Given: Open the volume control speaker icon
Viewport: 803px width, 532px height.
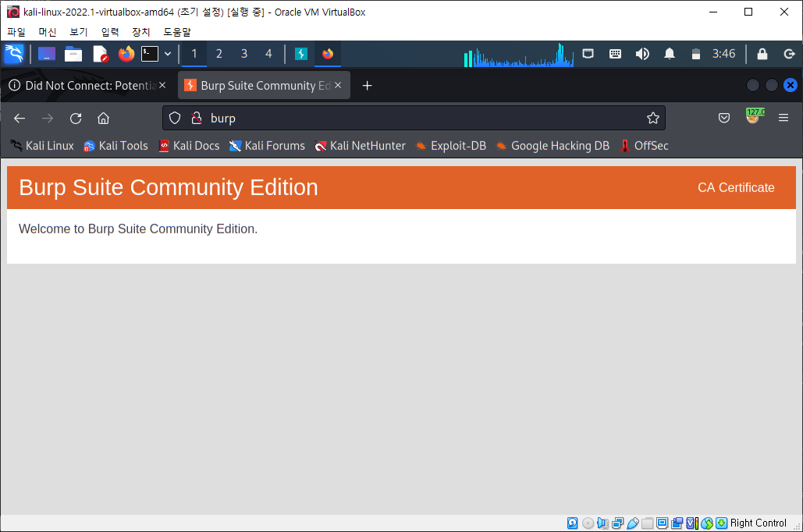Looking at the screenshot, I should (x=642, y=54).
